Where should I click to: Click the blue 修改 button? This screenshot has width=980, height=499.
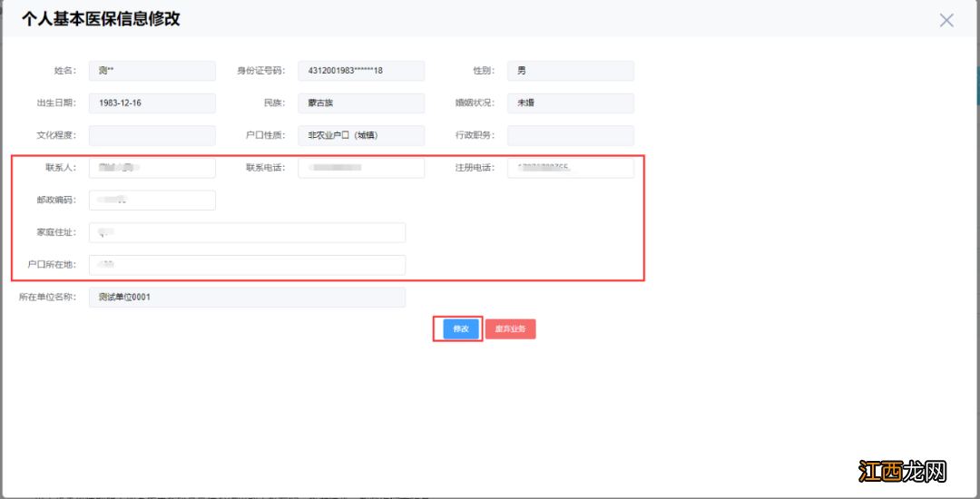point(461,328)
